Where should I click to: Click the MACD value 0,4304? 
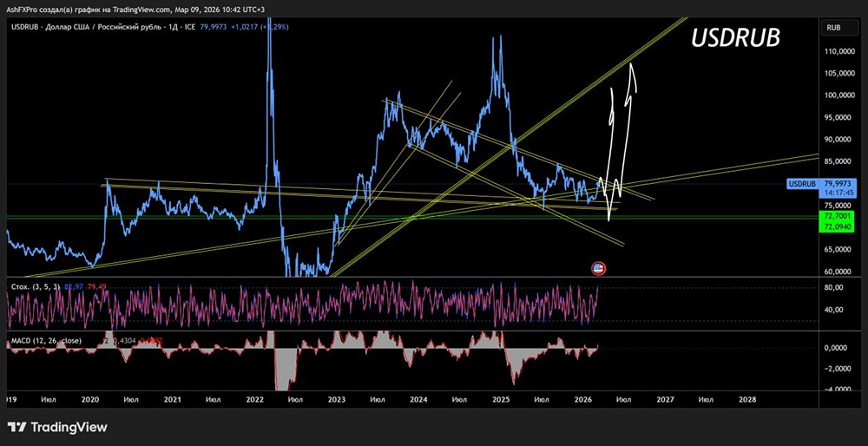click(126, 341)
